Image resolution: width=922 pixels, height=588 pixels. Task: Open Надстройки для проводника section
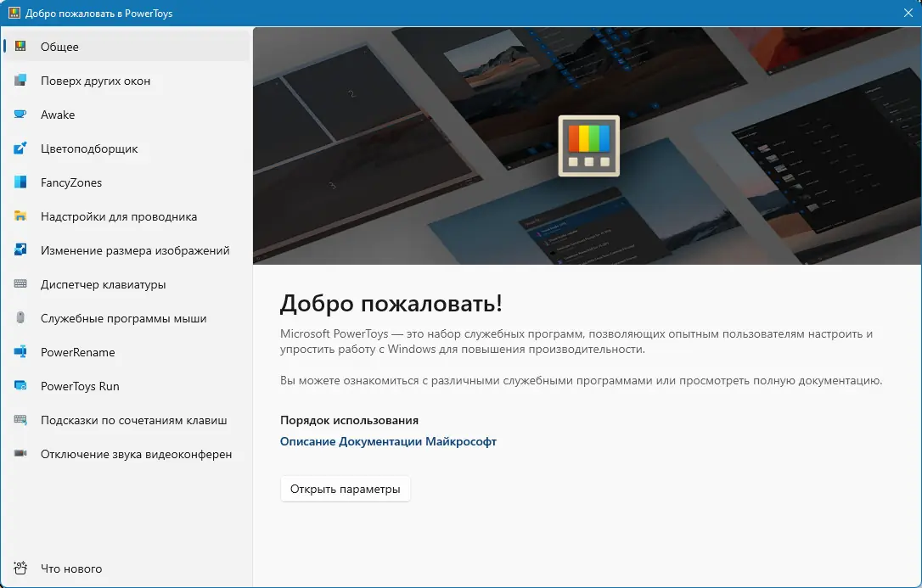126,216
